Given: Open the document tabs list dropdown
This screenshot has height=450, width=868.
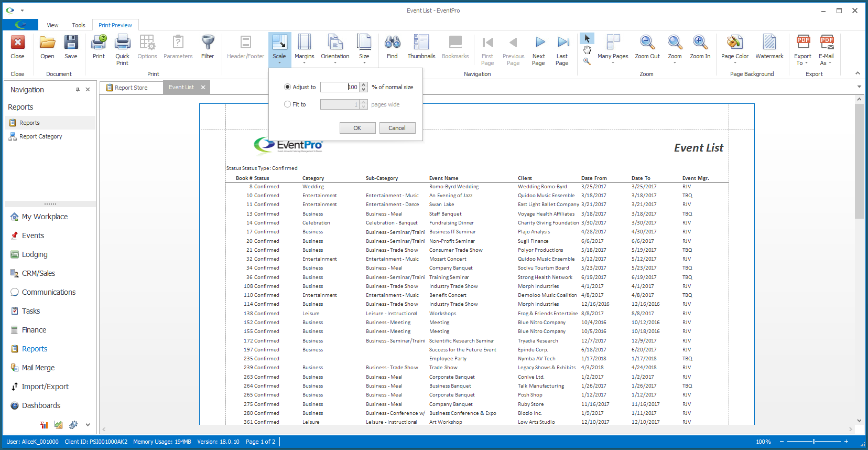Looking at the screenshot, I should pyautogui.click(x=859, y=87).
